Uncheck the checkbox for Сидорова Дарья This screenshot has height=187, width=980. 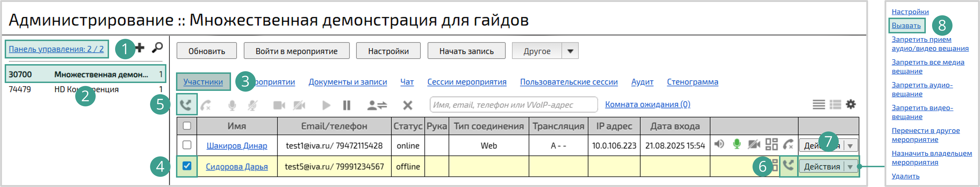point(187,166)
